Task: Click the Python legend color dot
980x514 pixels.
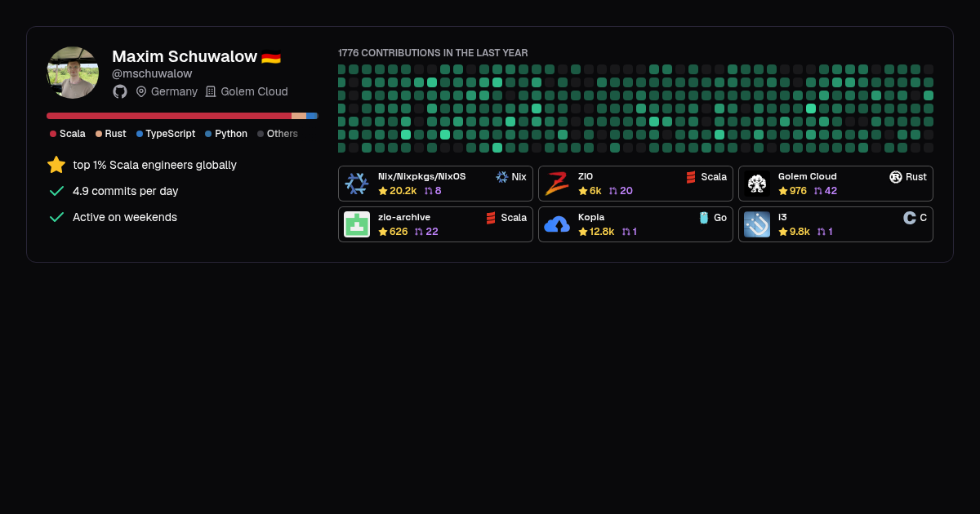Action: pyautogui.click(x=208, y=134)
